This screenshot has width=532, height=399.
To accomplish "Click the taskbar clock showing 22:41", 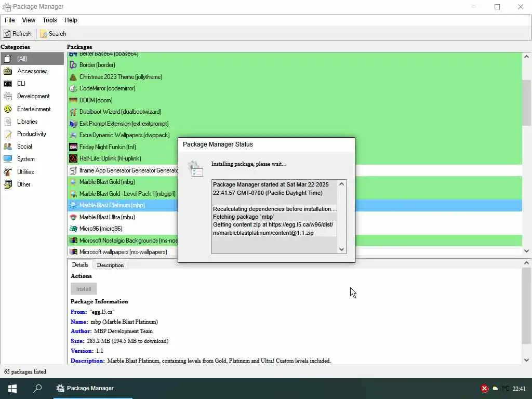I will [519, 389].
